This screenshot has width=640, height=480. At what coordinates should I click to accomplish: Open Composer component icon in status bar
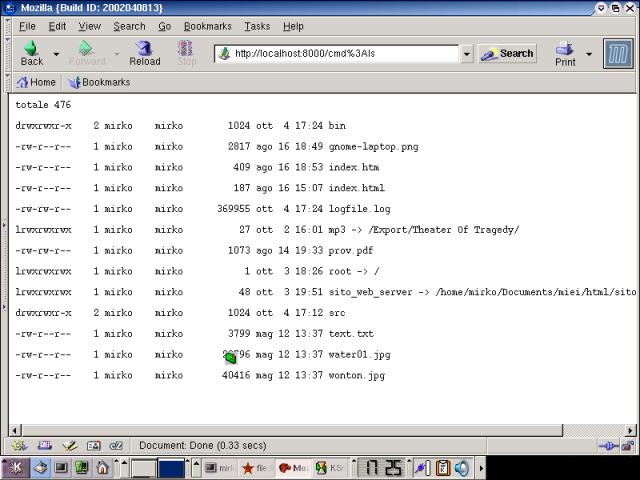tap(69, 445)
